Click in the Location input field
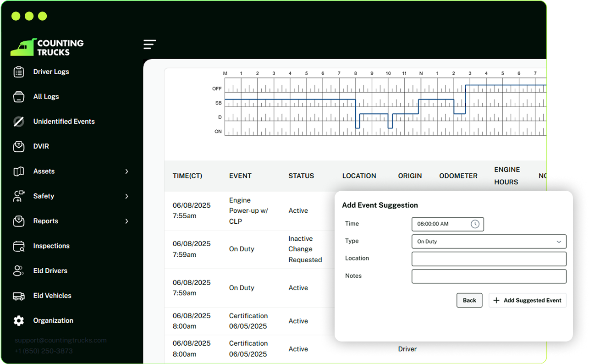 [489, 259]
